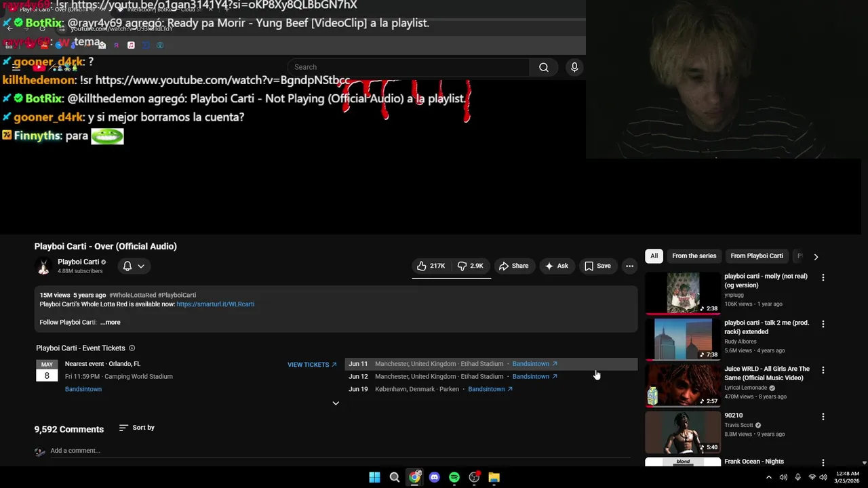Click the #WholeLottaRed hashtag
Screen dimensions: 868x488
[x=133, y=295]
